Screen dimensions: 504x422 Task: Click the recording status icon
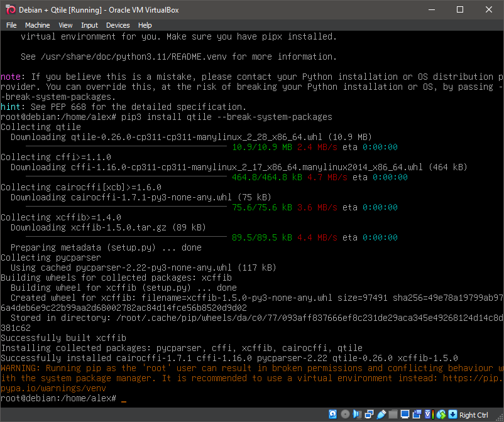tap(415, 414)
